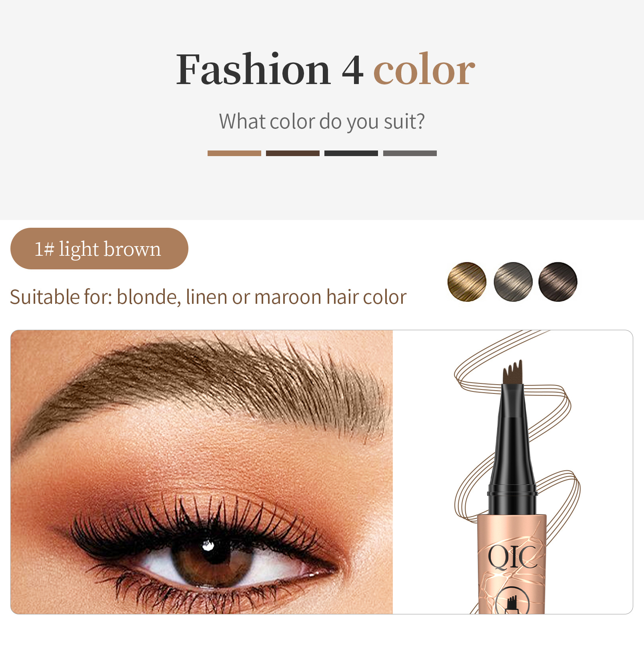Click the circular fork emblem on pen
The image size is (644, 650).
[x=512, y=600]
